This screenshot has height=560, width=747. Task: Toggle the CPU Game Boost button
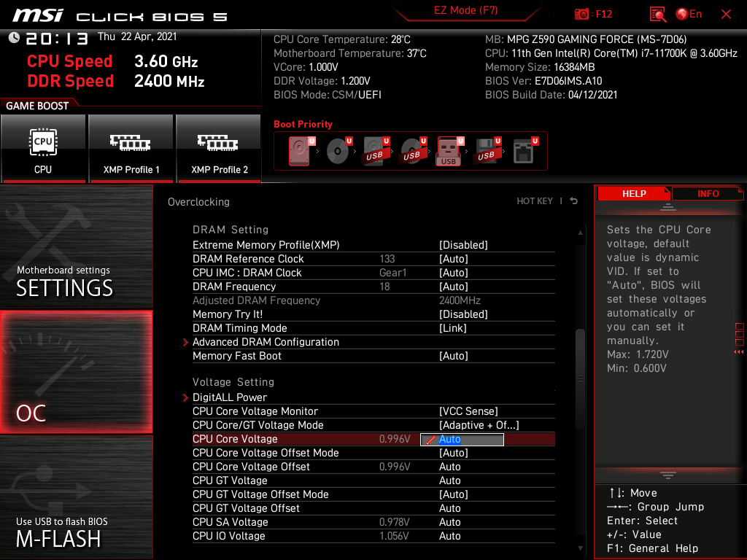[x=43, y=149]
